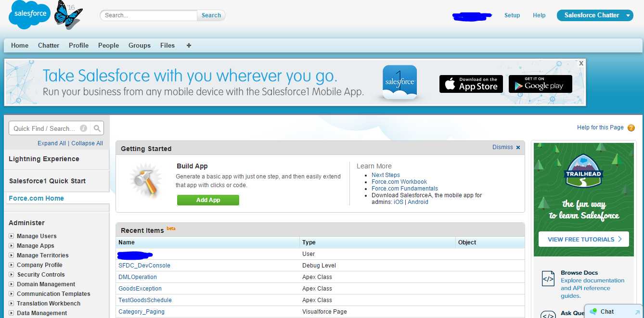The height and width of the screenshot is (318, 644).
Task: Click Expand All link
Action: (x=52, y=143)
